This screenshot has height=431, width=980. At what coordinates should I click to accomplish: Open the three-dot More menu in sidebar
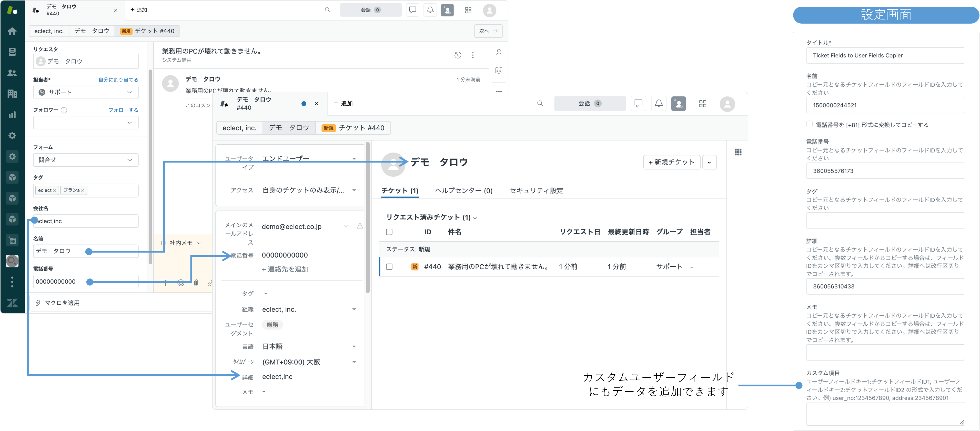[x=12, y=282]
